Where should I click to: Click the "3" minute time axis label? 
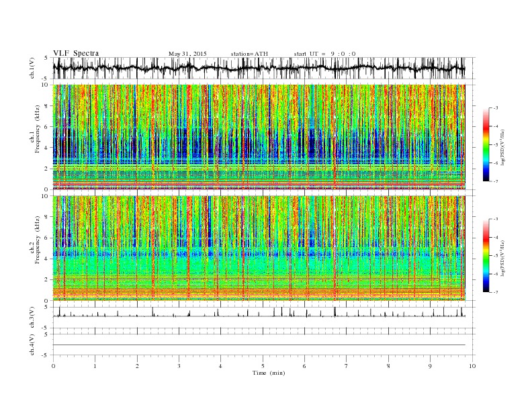tap(179, 366)
